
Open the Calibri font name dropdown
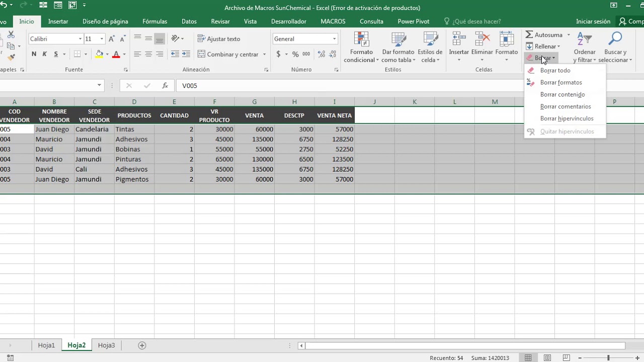[x=80, y=39]
